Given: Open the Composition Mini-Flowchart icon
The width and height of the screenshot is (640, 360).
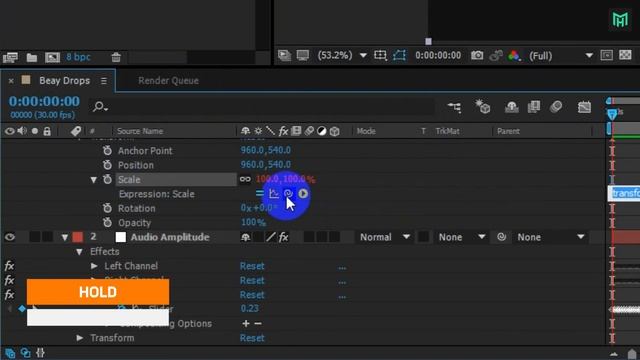Looking at the screenshot, I should pos(454,107).
